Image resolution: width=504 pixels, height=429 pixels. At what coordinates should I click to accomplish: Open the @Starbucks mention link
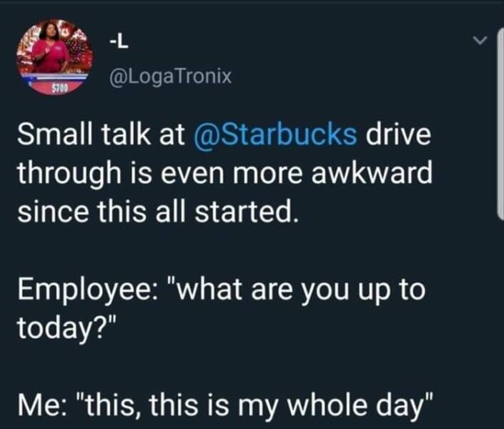point(275,136)
